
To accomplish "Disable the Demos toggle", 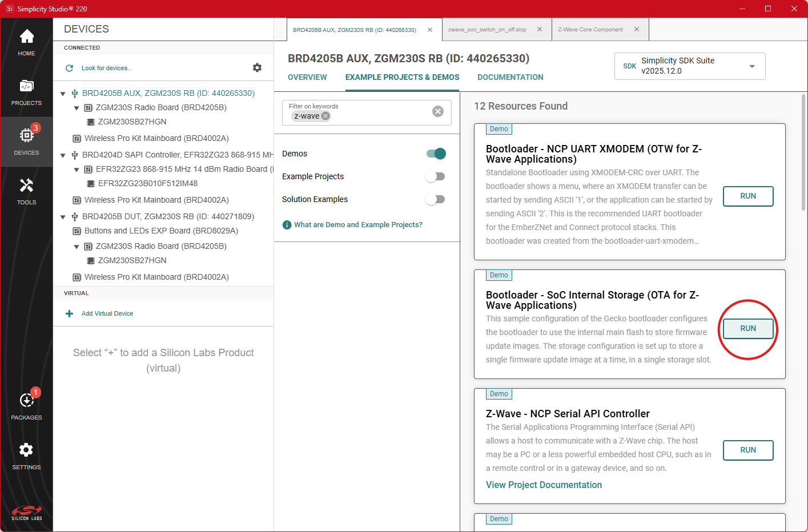I will (x=436, y=154).
